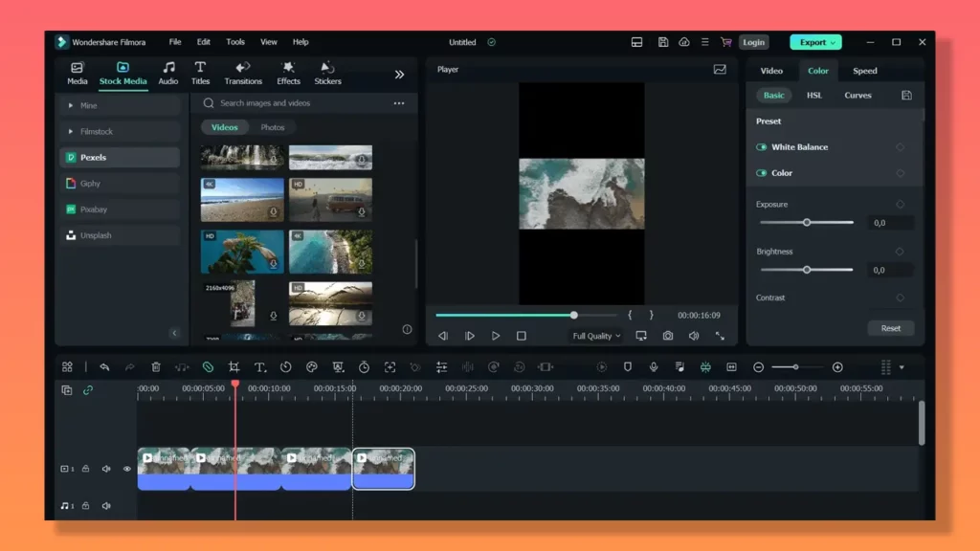Viewport: 980px width, 551px height.
Task: Change the layout mode icon
Action: tap(636, 42)
